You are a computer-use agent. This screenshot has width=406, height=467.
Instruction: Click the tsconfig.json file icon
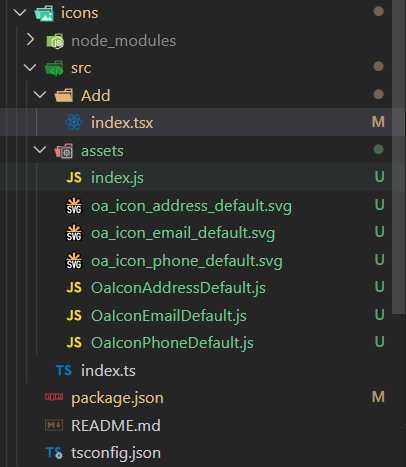coord(55,453)
